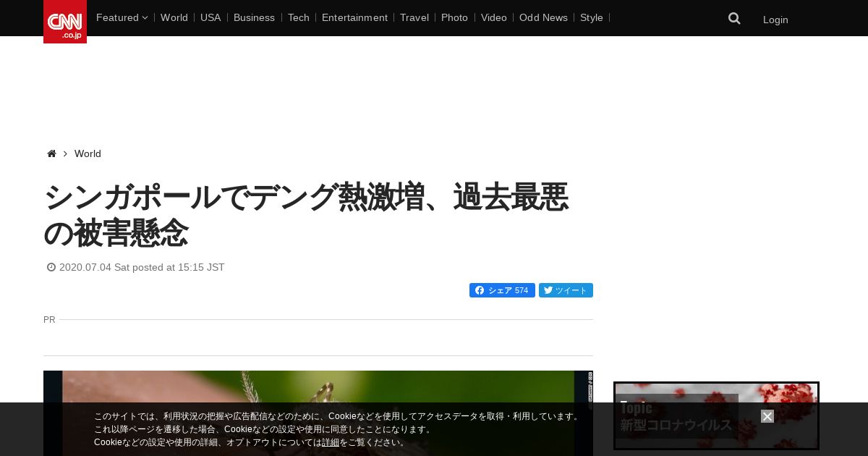
Task: Open the Style section
Action: tap(592, 17)
